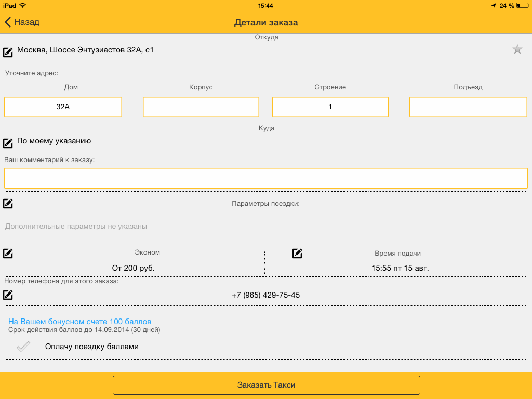Tap the edit icon beside the pickup address

click(x=8, y=52)
